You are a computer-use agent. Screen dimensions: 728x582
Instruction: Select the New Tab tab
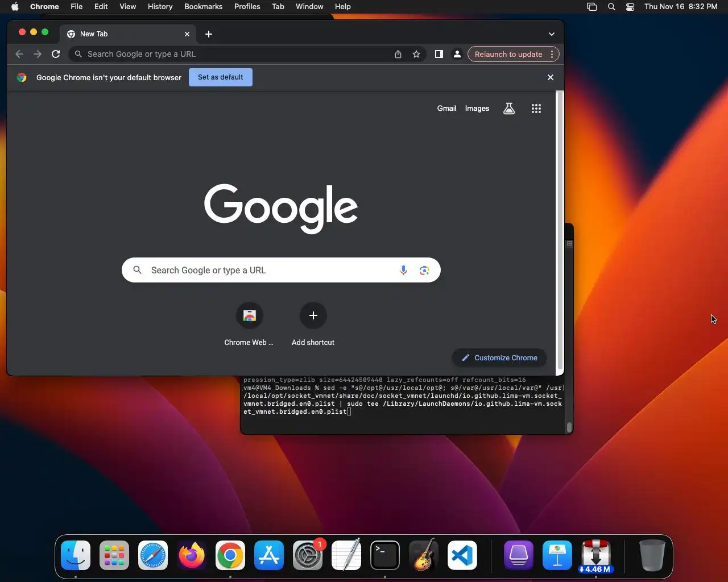pos(129,34)
